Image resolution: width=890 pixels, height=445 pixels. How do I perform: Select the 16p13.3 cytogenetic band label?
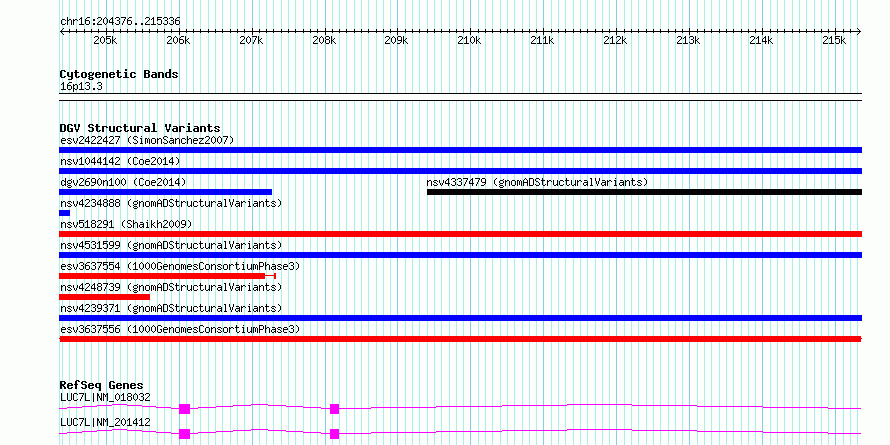81,87
